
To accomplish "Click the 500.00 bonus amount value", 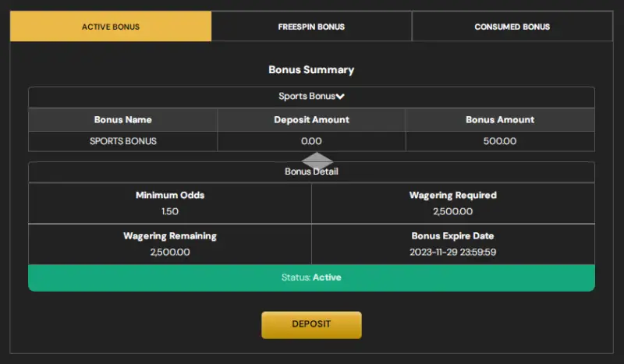I will click(500, 141).
